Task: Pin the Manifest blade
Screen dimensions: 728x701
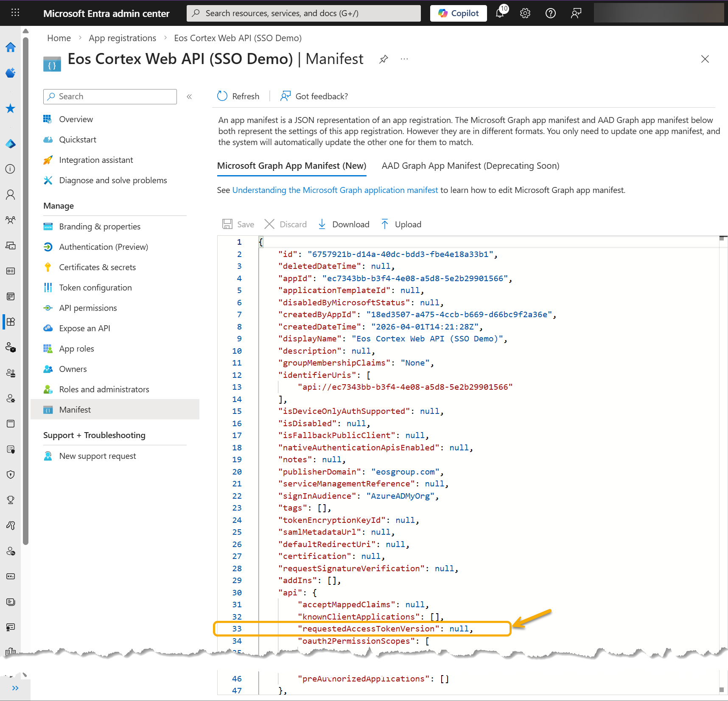Action: click(384, 59)
